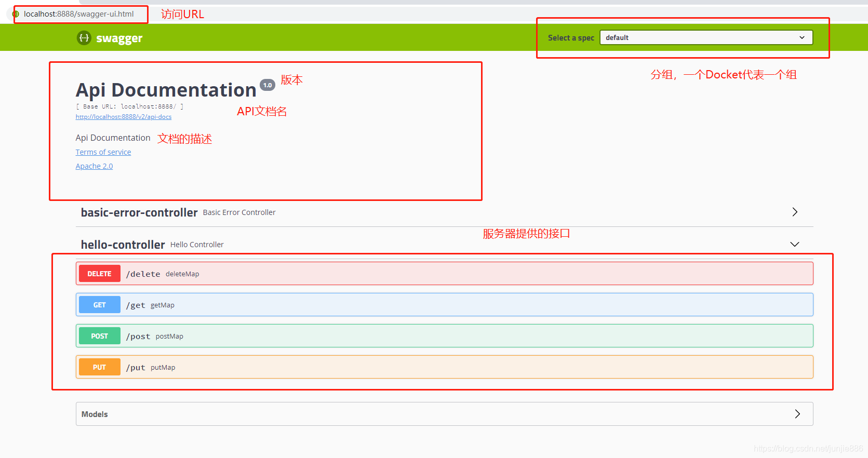Open the api-docs URL link

click(124, 117)
